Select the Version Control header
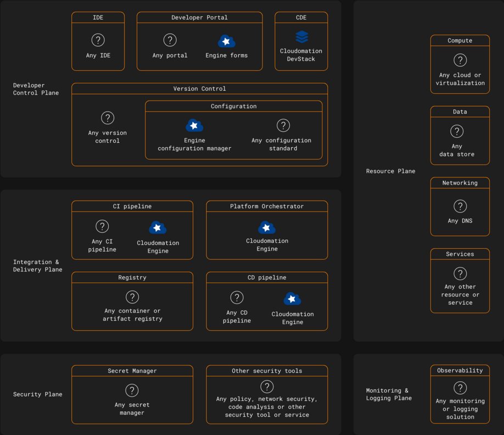The height and width of the screenshot is (435, 504). tap(200, 88)
